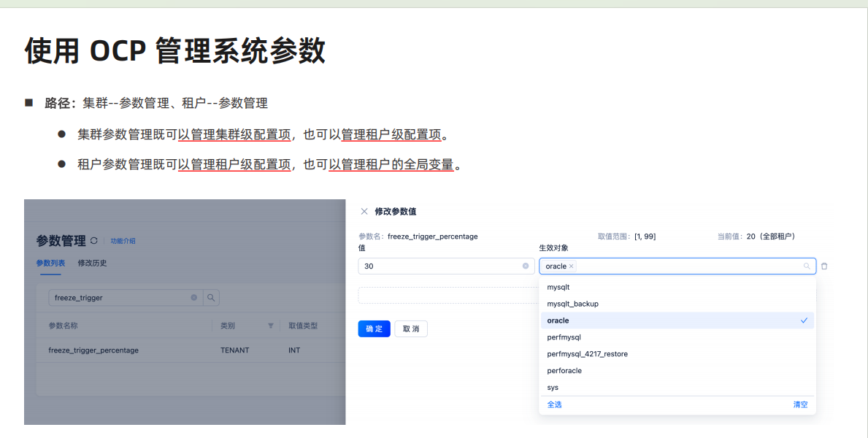
Task: Select the sys tenant option
Action: 553,388
